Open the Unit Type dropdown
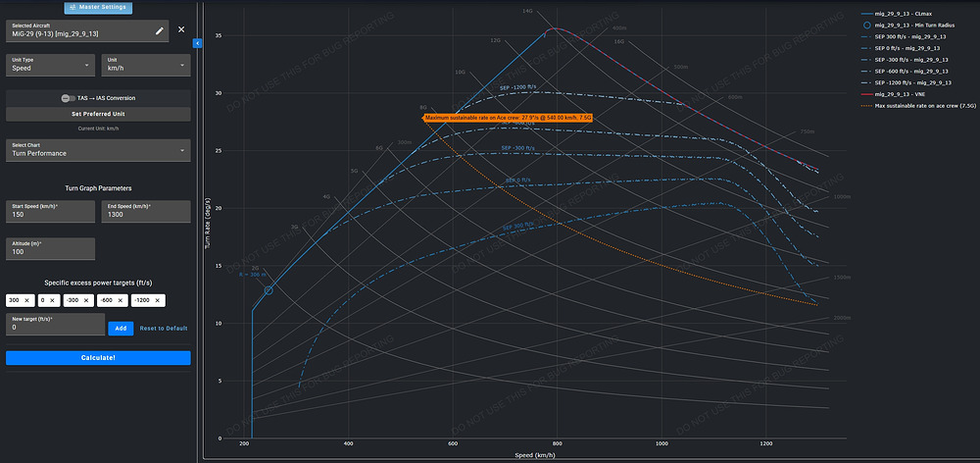Screen dimensions: 980x463 tap(50, 65)
